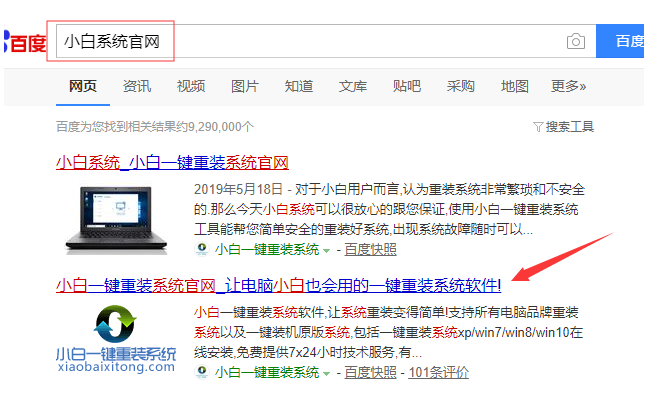655x412 pixels.
Task: Open the laptop thumbnail in the first result
Action: 116,220
